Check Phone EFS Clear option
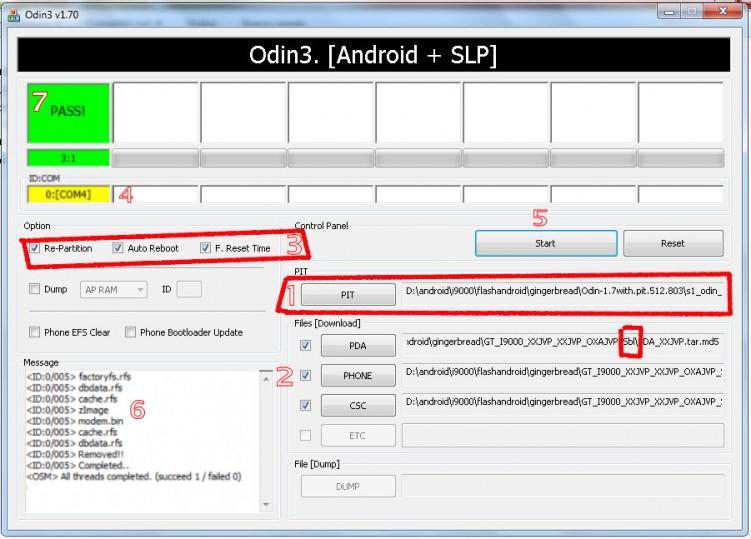 [x=34, y=332]
